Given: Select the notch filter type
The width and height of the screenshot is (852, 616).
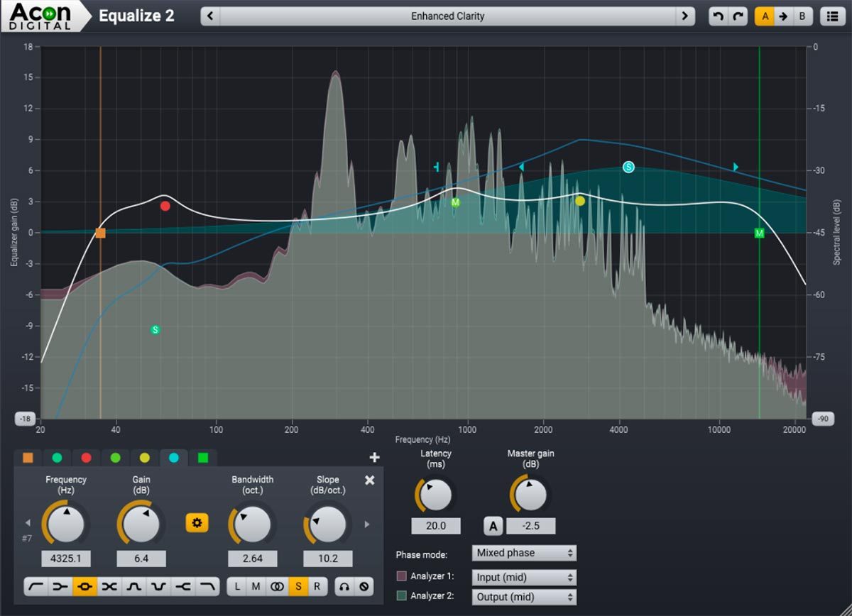Looking at the screenshot, I should coord(158,587).
